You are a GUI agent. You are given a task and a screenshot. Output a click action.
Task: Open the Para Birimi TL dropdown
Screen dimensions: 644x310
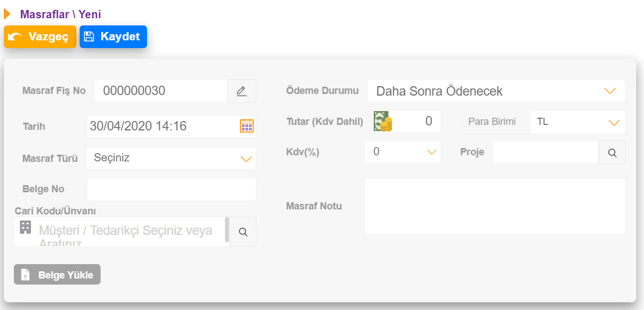(578, 122)
